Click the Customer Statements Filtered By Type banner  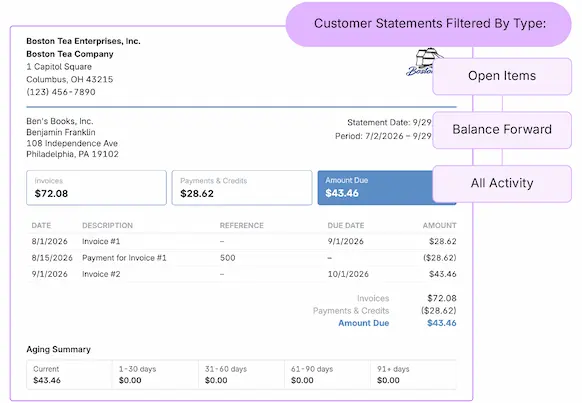tap(428, 24)
